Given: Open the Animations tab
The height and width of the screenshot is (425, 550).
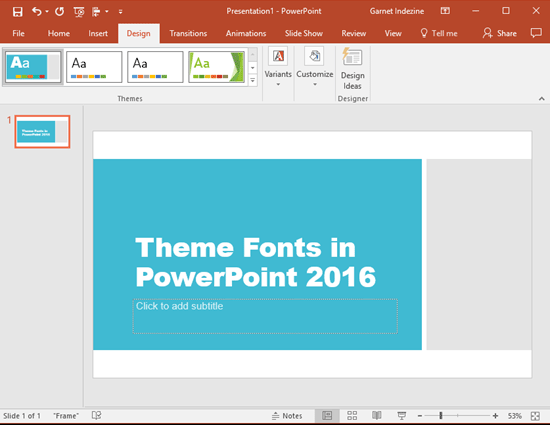Looking at the screenshot, I should 246,33.
